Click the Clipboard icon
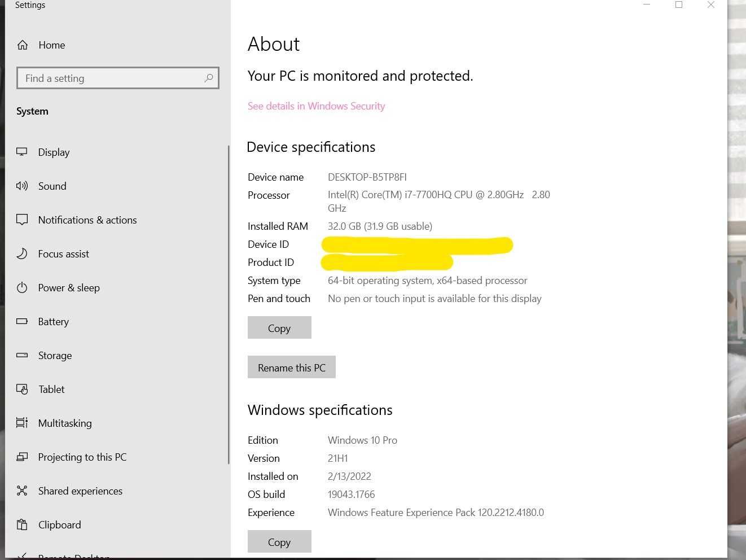 click(22, 524)
